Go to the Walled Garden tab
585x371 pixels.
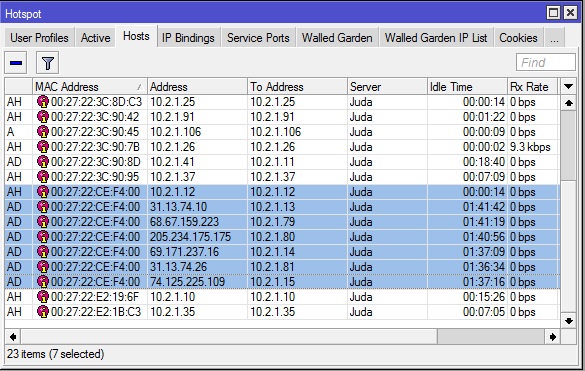[x=337, y=38]
